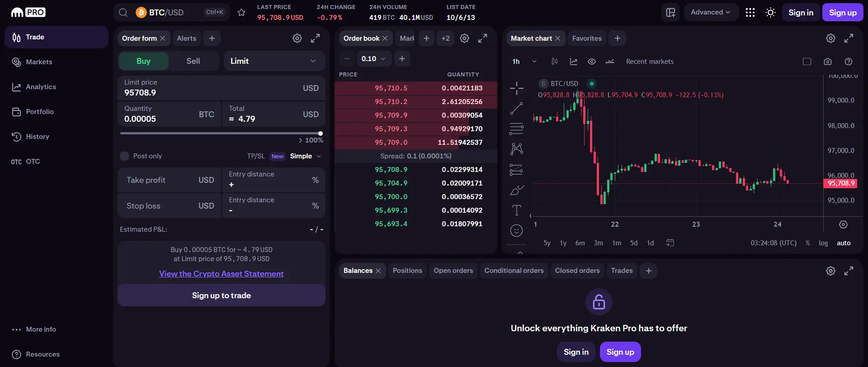The image size is (868, 367).
Task: Expand the Order book panel fullscreen
Action: coord(482,38)
